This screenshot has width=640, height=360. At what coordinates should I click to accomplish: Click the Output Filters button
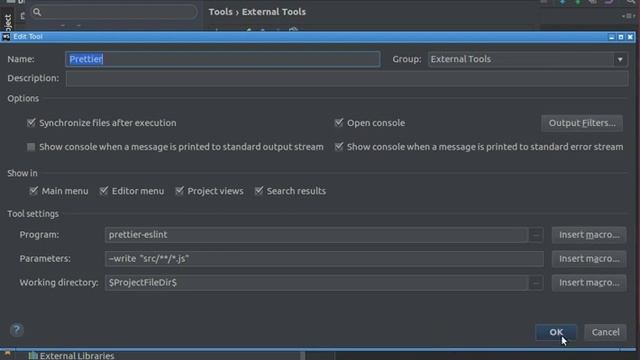coord(582,123)
